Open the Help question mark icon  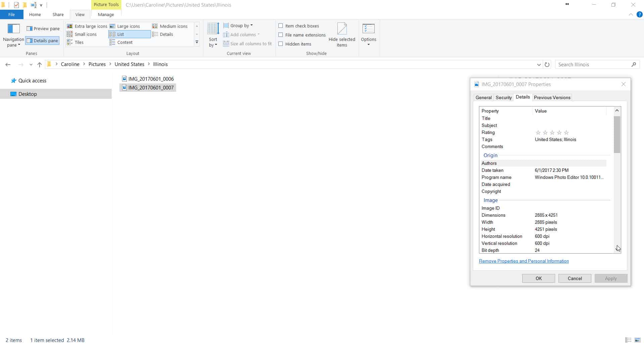pos(639,15)
